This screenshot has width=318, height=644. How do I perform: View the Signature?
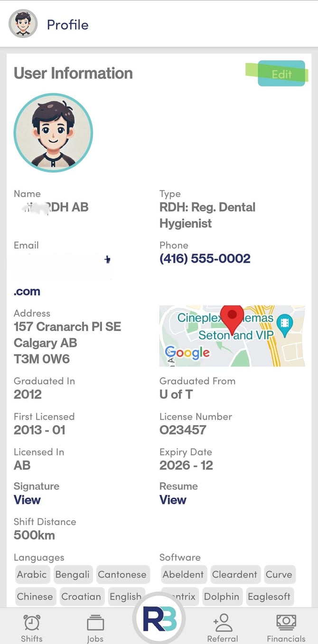point(27,500)
